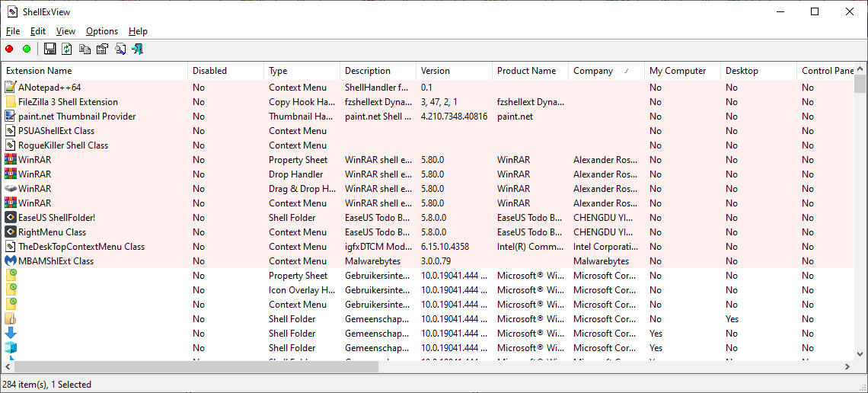Click the RogueKiller Shell Class icon

click(x=11, y=145)
